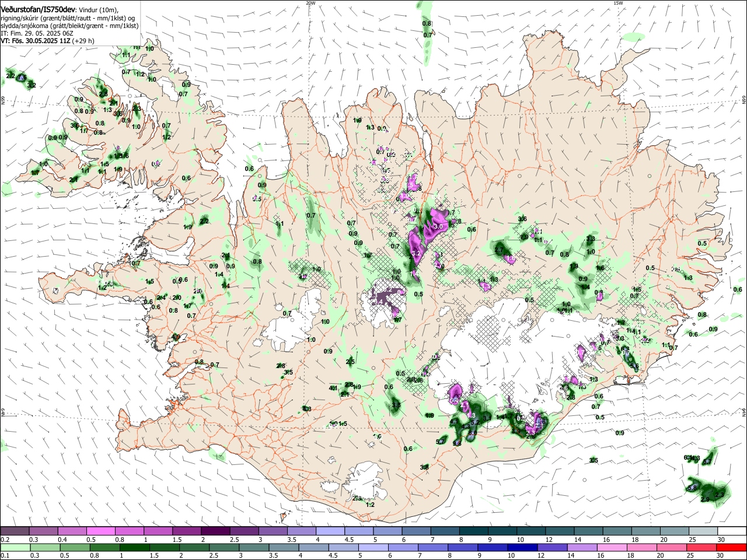Click the mauve swatch between 0.2 and 0.3
Screen dimensions: 747x560
(14, 531)
